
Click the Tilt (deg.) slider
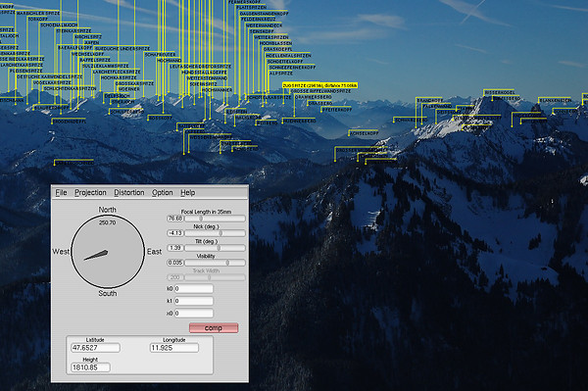(x=215, y=248)
